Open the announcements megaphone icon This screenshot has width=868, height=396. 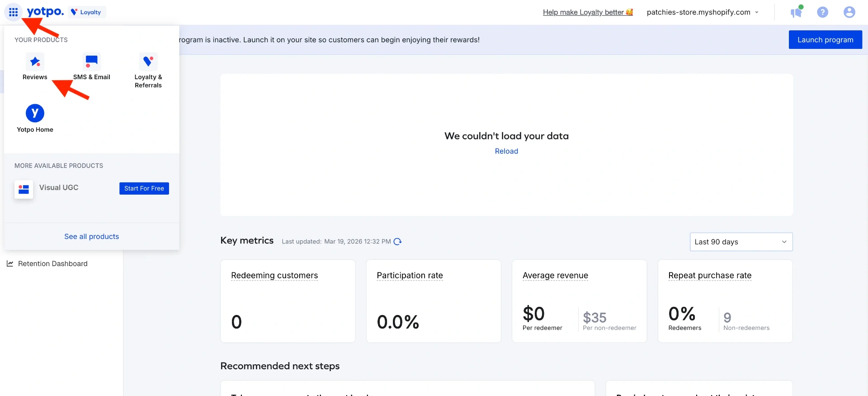coord(797,12)
